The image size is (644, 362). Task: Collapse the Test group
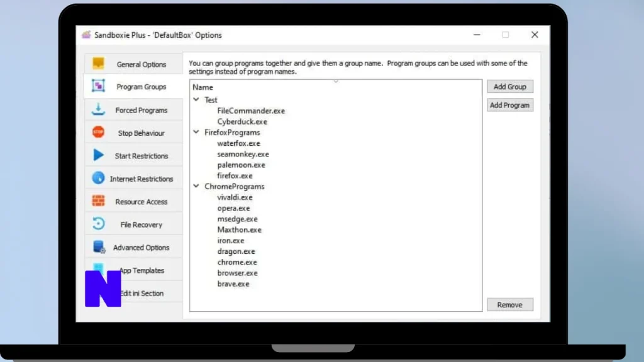(x=196, y=100)
